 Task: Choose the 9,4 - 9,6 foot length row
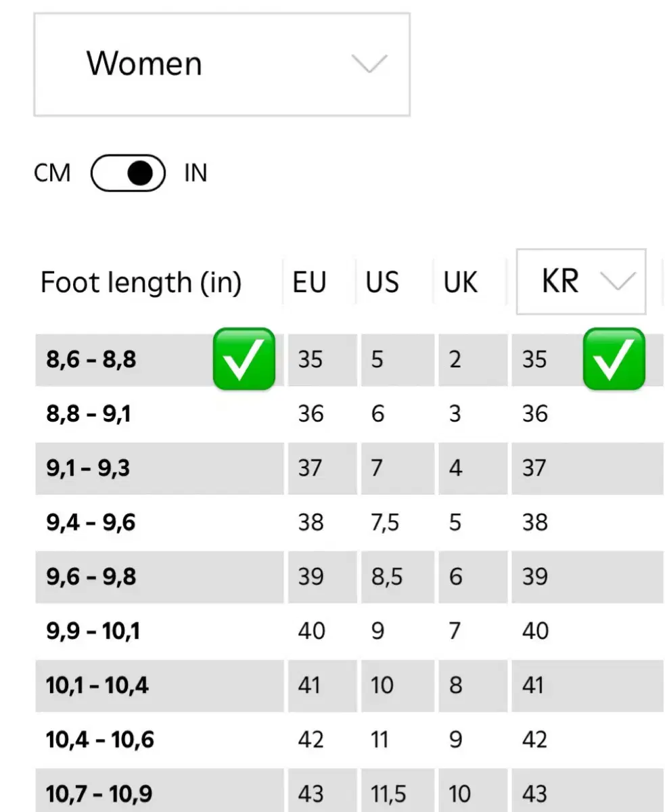pos(91,522)
